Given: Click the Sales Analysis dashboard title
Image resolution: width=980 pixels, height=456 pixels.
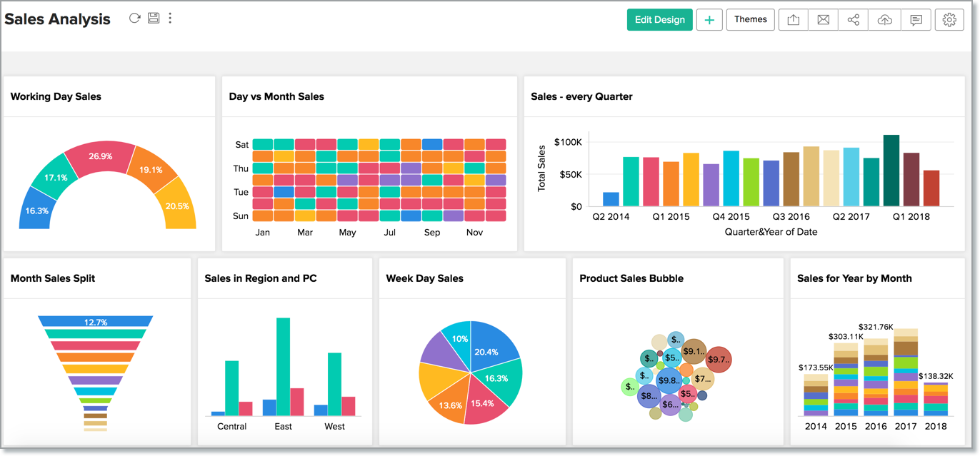Looking at the screenshot, I should point(57,19).
